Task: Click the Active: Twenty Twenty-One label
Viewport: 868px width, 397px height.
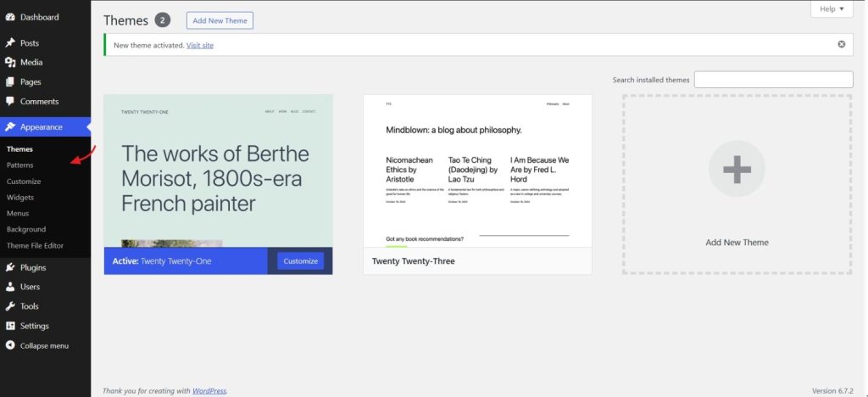Action: click(162, 260)
